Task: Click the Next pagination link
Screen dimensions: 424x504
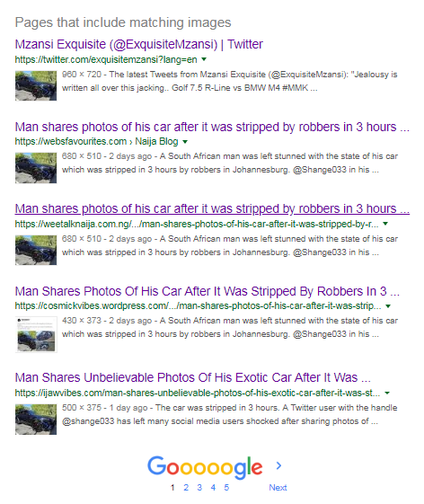Action: click(x=278, y=488)
